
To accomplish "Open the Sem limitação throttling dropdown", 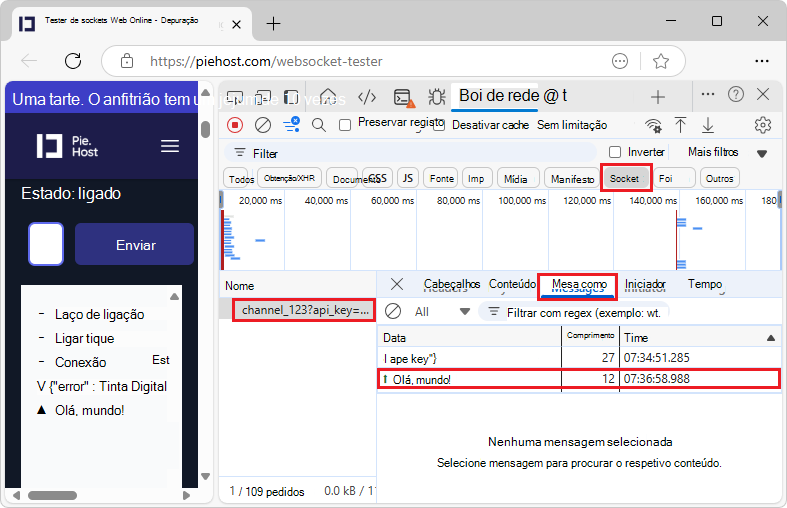I will coord(572,125).
